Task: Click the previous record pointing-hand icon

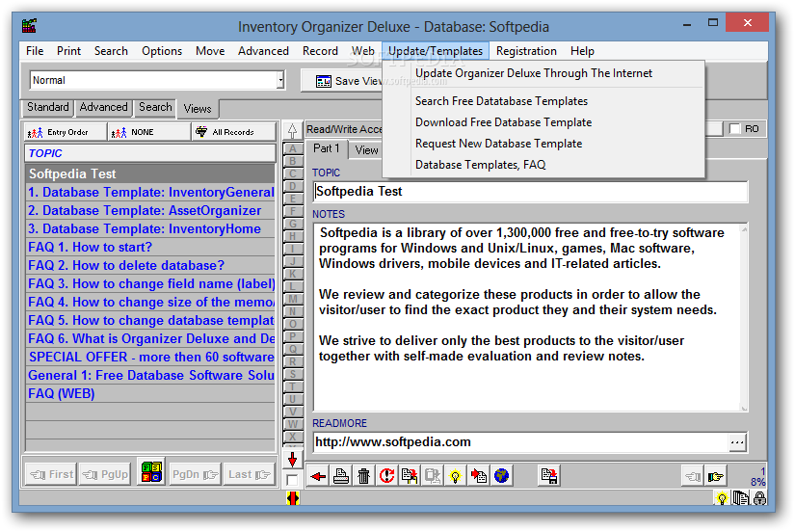Action: tap(693, 476)
